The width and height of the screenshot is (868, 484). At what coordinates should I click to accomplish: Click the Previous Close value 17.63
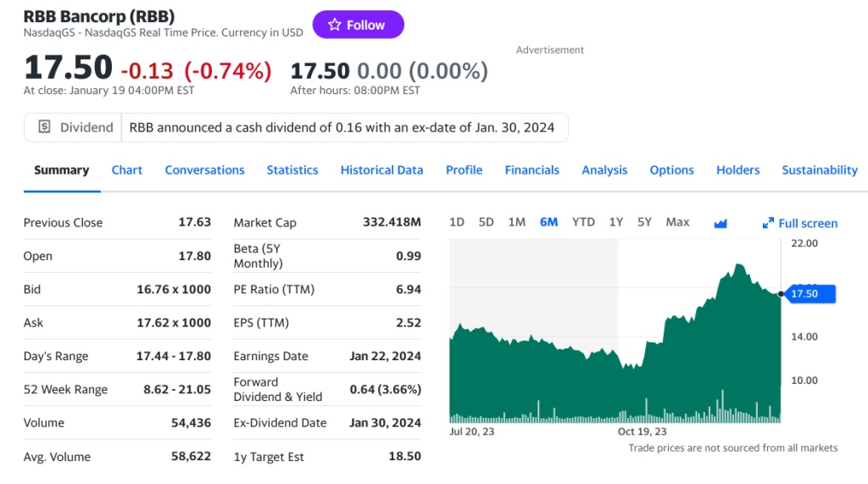tap(194, 222)
